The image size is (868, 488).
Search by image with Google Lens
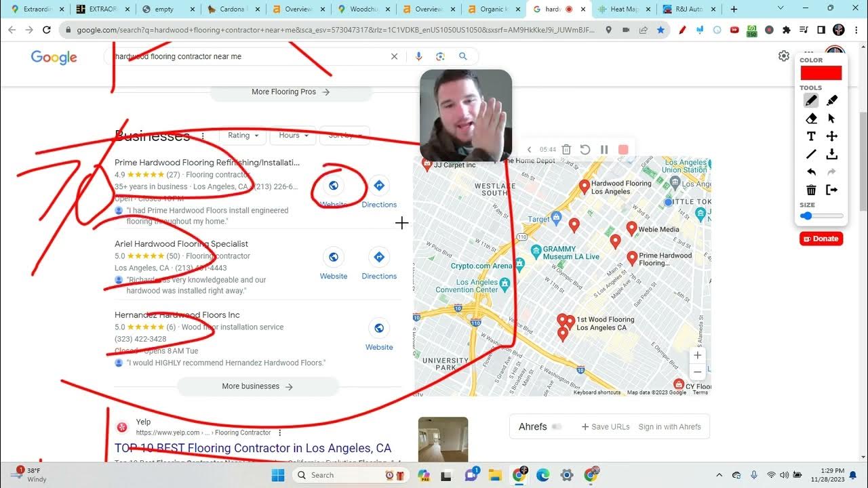click(x=440, y=56)
